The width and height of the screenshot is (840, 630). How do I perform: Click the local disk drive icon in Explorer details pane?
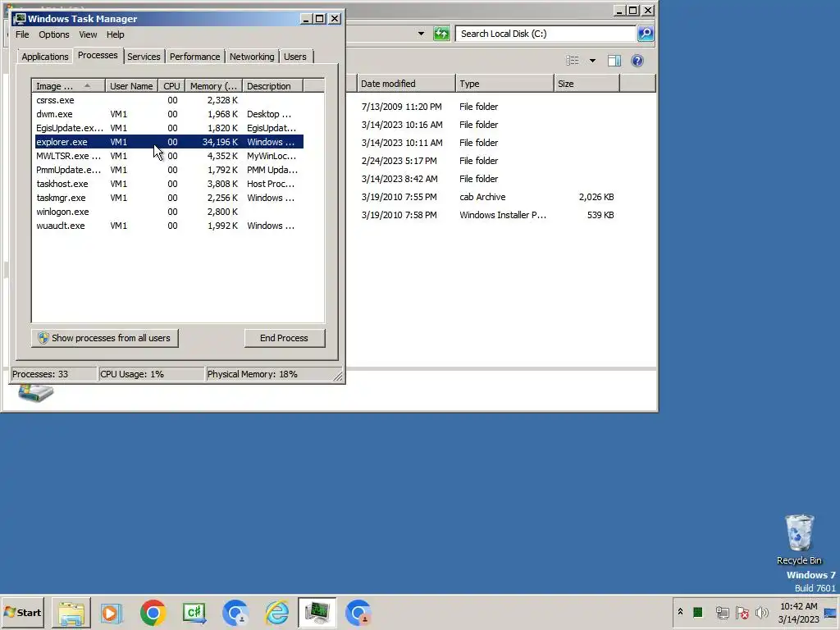point(36,393)
